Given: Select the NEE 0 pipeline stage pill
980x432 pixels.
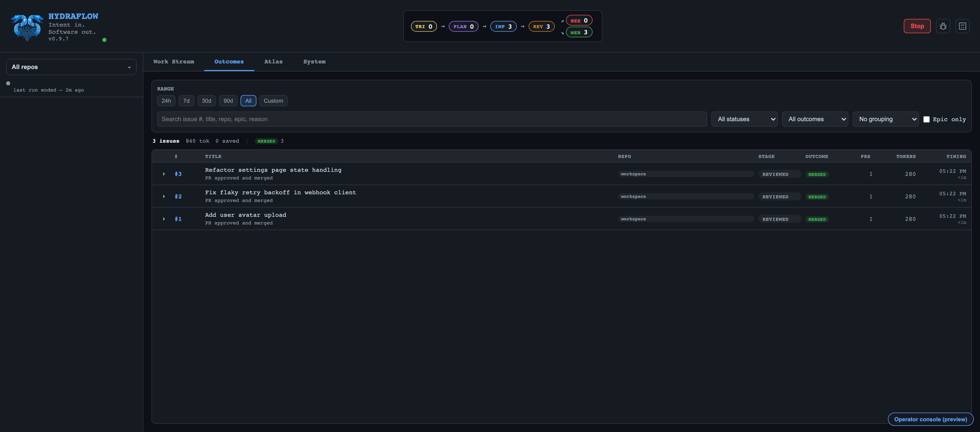Looking at the screenshot, I should 579,20.
